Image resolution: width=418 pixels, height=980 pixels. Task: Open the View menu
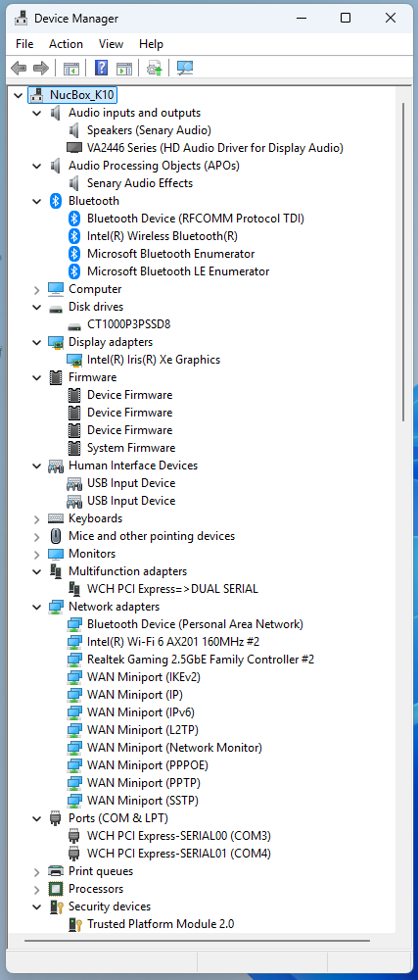coord(111,44)
